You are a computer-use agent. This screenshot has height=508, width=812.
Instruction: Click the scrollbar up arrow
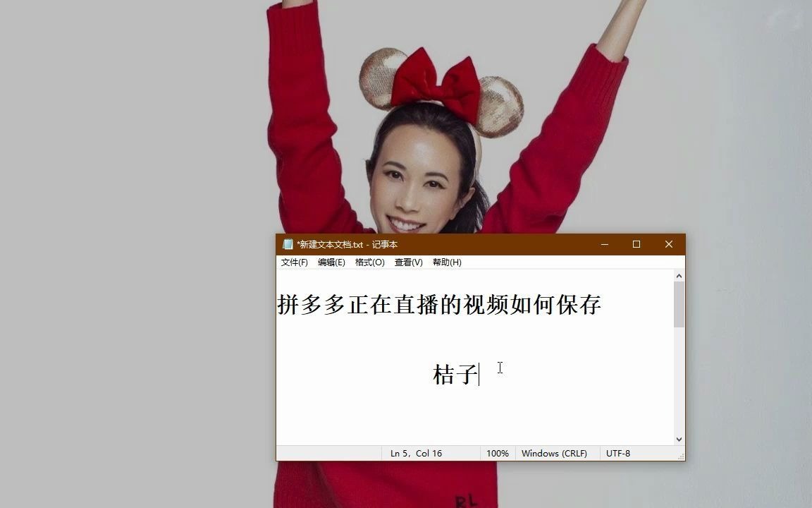677,274
